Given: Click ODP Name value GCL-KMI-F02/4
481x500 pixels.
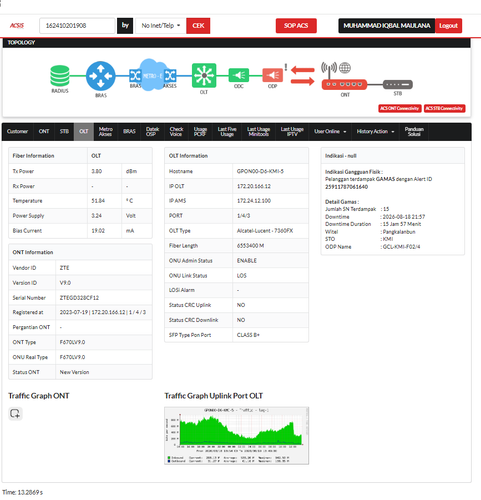Looking at the screenshot, I should [401, 247].
